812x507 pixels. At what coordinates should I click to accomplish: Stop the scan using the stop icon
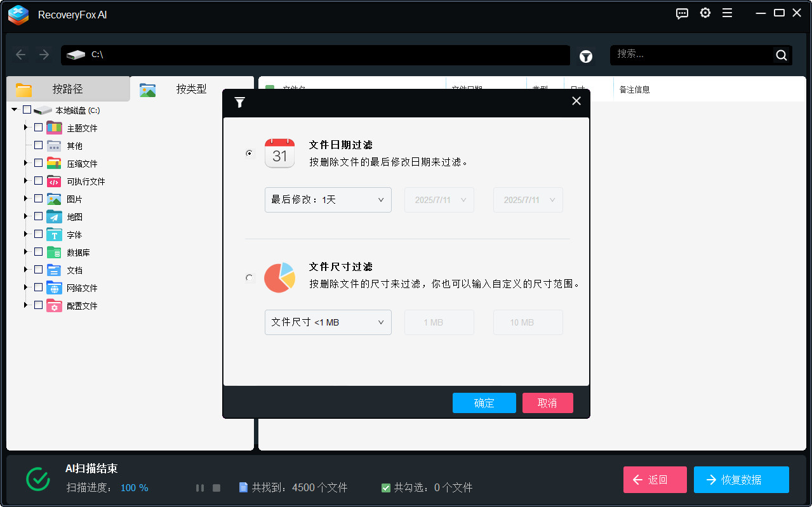coord(216,487)
